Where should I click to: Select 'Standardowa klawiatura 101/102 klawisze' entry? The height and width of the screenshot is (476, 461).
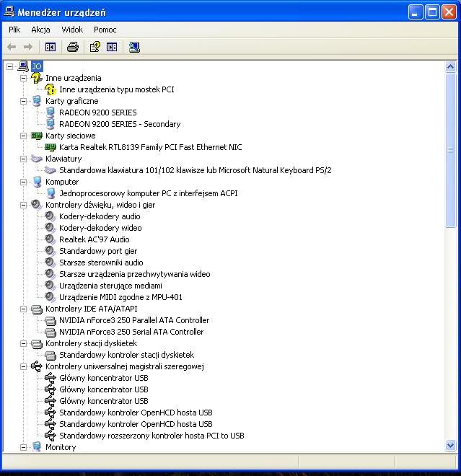coord(196,170)
